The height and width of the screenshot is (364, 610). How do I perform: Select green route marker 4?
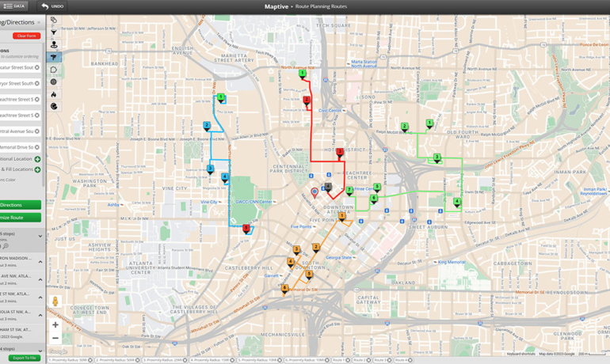(x=457, y=202)
